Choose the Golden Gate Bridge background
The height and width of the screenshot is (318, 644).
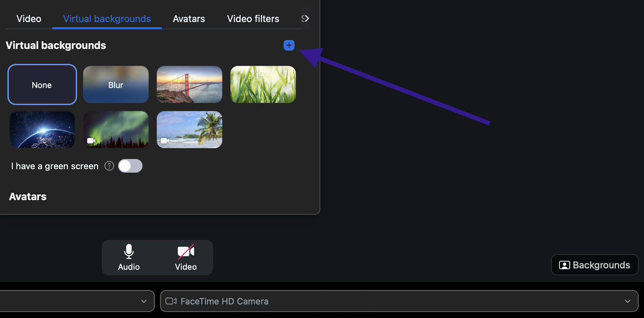pos(189,85)
